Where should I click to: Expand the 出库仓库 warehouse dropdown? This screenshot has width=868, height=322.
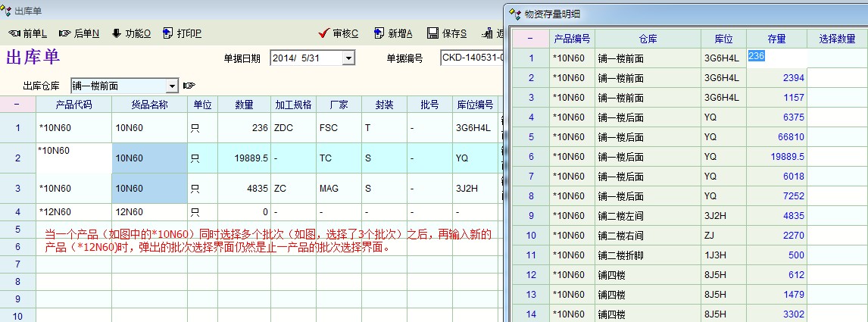pos(172,86)
